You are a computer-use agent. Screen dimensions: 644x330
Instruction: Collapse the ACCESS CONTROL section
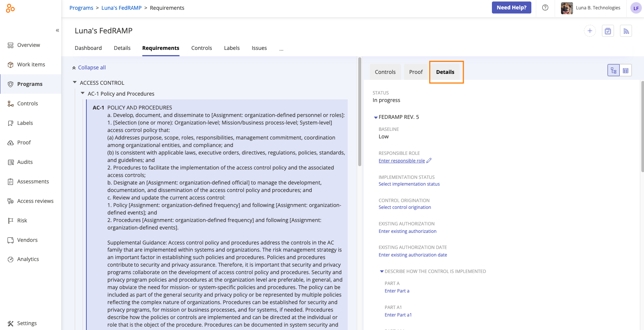click(x=75, y=82)
